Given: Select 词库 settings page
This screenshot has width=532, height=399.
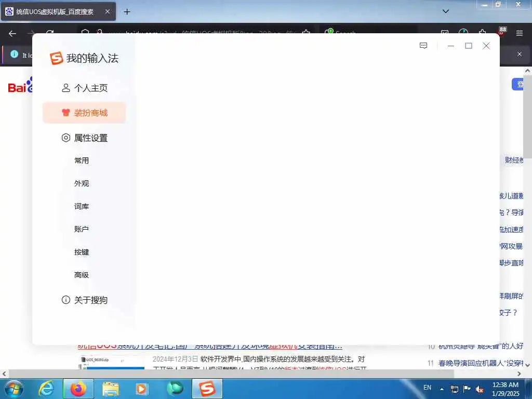Looking at the screenshot, I should click(x=82, y=206).
